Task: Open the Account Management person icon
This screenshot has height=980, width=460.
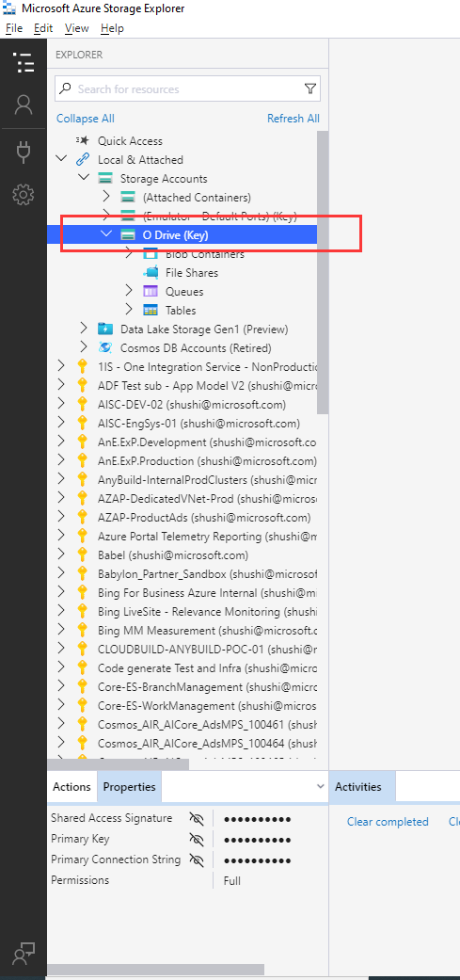Action: [x=24, y=104]
